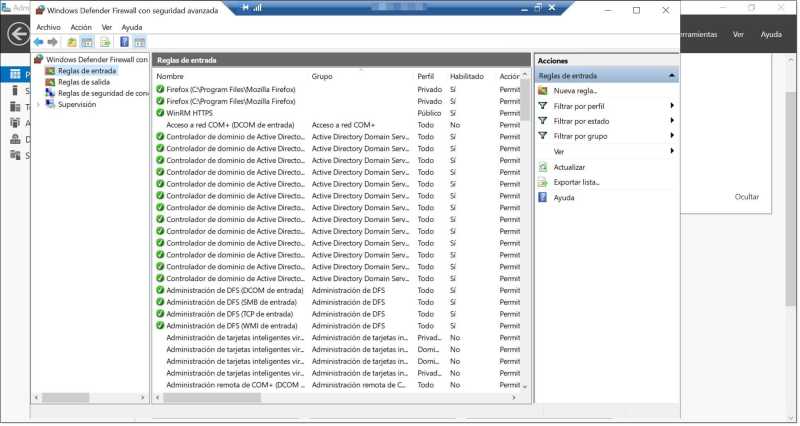
Task: Select rule Administración de DFS (WMI de entrada)
Action: [x=232, y=325]
